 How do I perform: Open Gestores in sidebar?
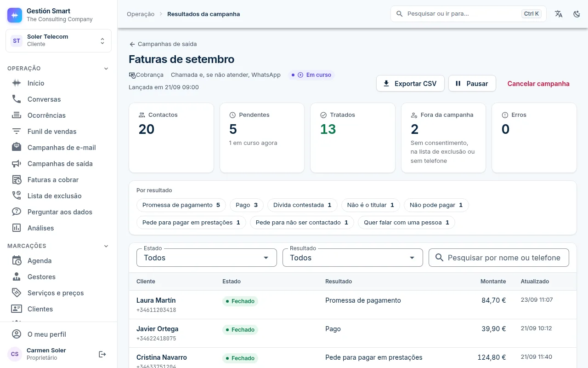59,277
